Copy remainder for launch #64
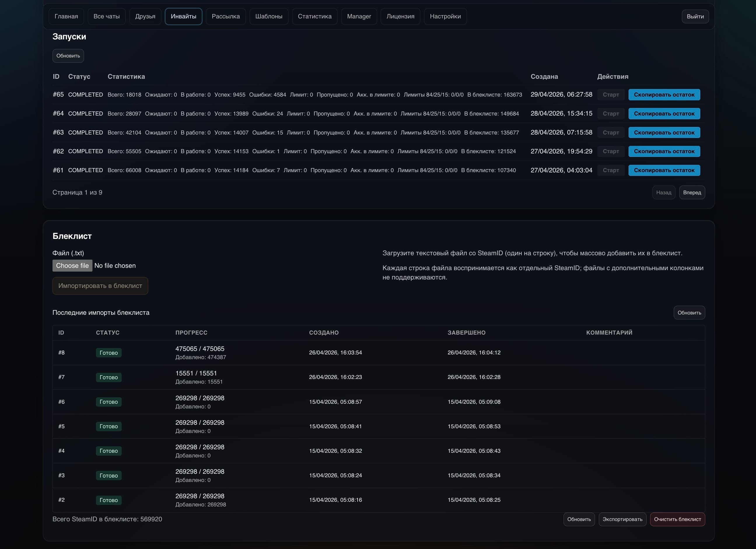Viewport: 756px width, 549px height. point(664,114)
